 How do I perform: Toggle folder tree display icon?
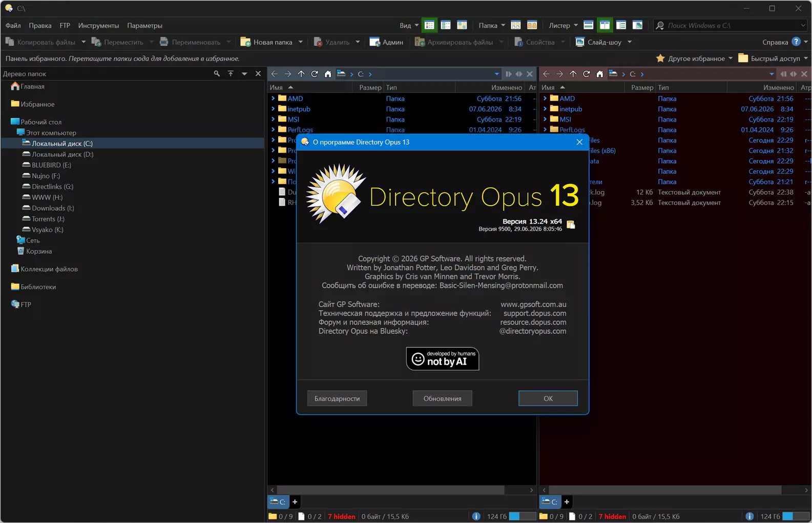pos(621,25)
